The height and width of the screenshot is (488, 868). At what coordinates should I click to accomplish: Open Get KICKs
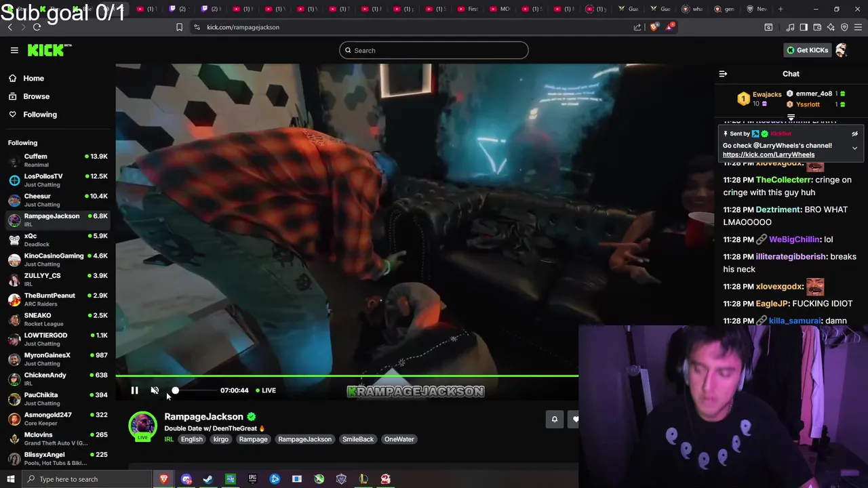click(x=807, y=50)
